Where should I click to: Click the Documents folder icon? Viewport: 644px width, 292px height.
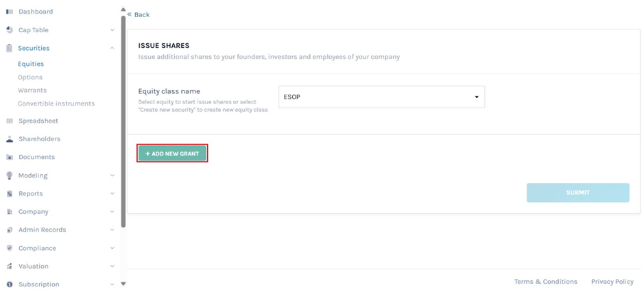click(10, 157)
